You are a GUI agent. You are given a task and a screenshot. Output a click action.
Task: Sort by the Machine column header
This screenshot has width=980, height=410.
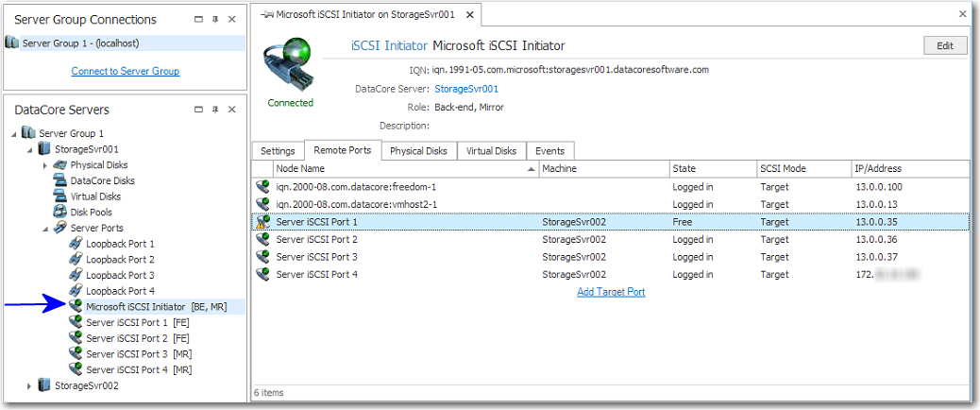pyautogui.click(x=604, y=169)
